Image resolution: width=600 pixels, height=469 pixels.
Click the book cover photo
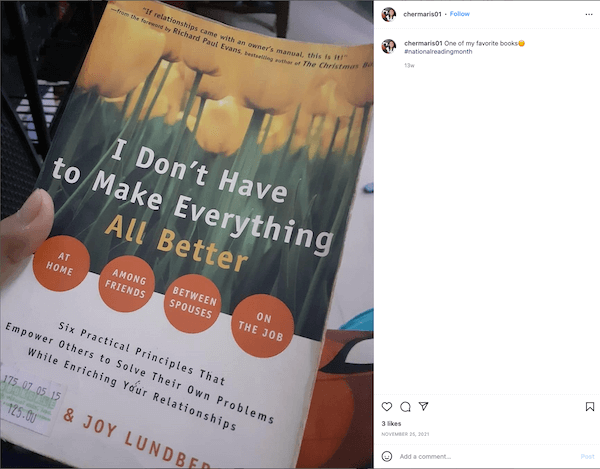tap(187, 234)
